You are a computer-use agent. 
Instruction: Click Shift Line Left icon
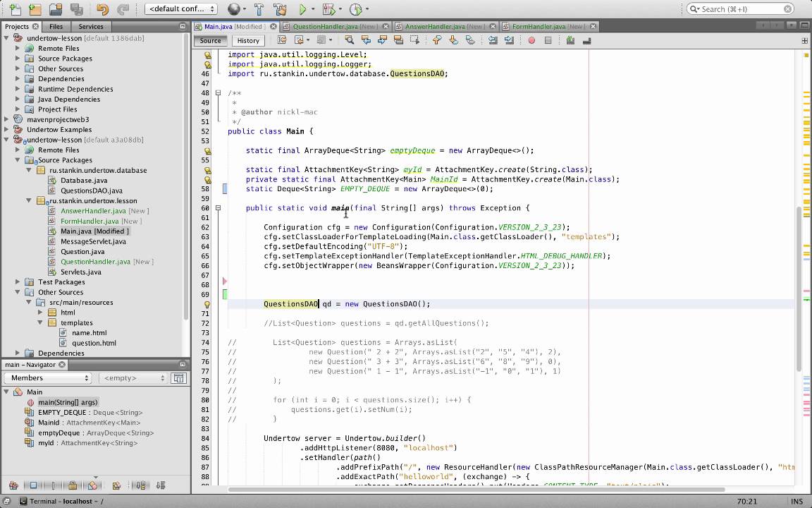[x=493, y=40]
